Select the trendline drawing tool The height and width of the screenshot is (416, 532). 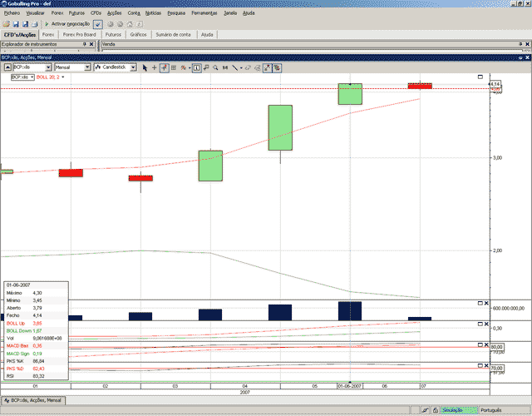[x=234, y=68]
